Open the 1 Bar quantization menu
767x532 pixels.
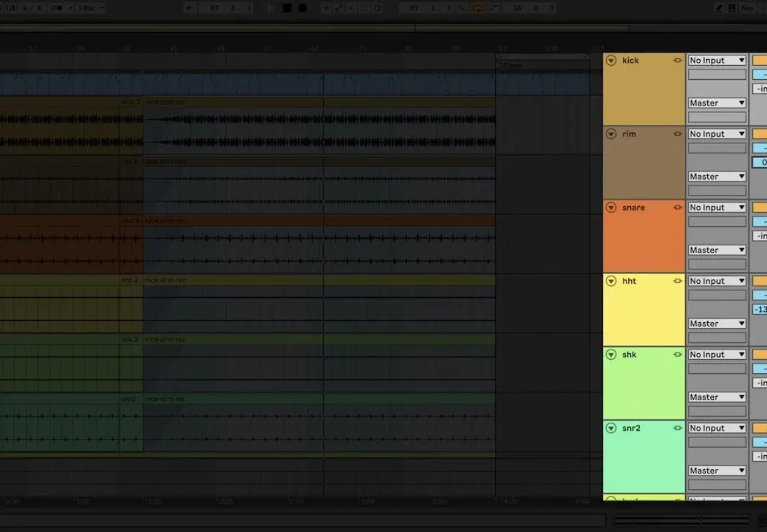click(90, 8)
